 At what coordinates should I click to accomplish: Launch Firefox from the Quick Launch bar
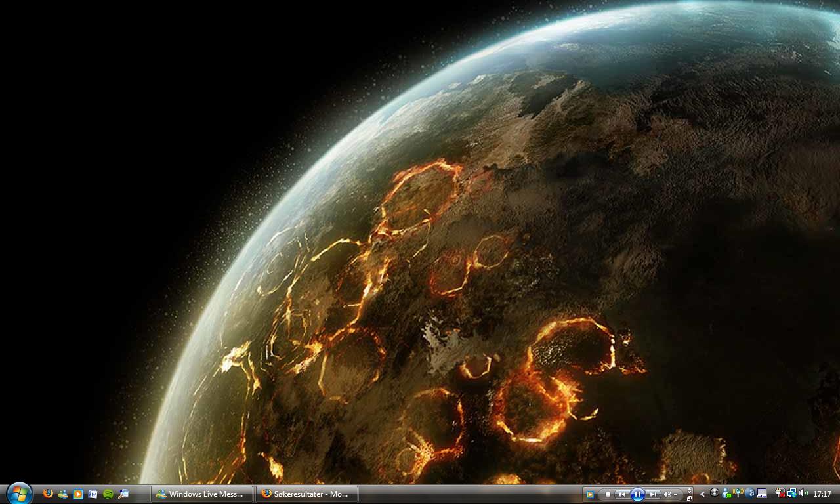point(48,493)
